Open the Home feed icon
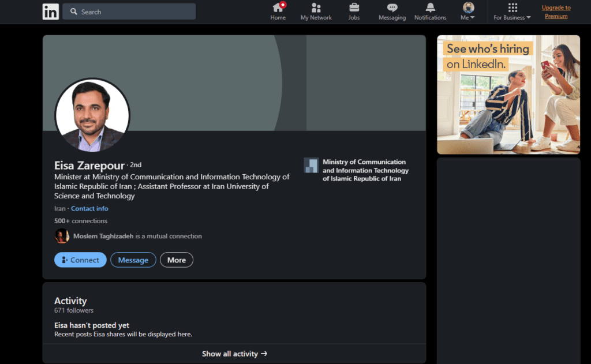The height and width of the screenshot is (364, 591). 278,8
